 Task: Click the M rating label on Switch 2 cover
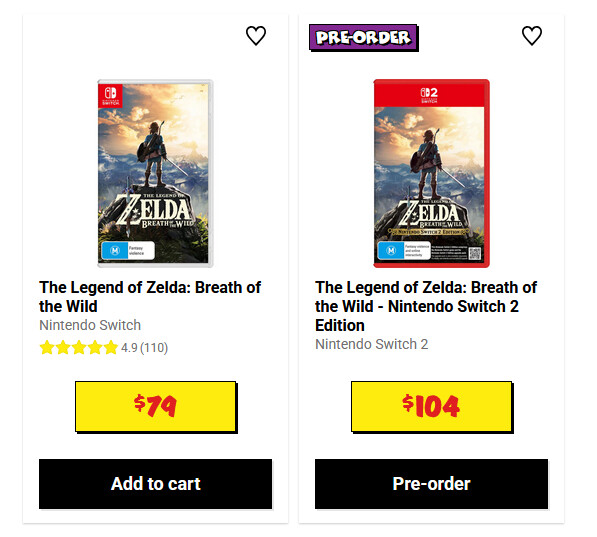click(x=404, y=250)
